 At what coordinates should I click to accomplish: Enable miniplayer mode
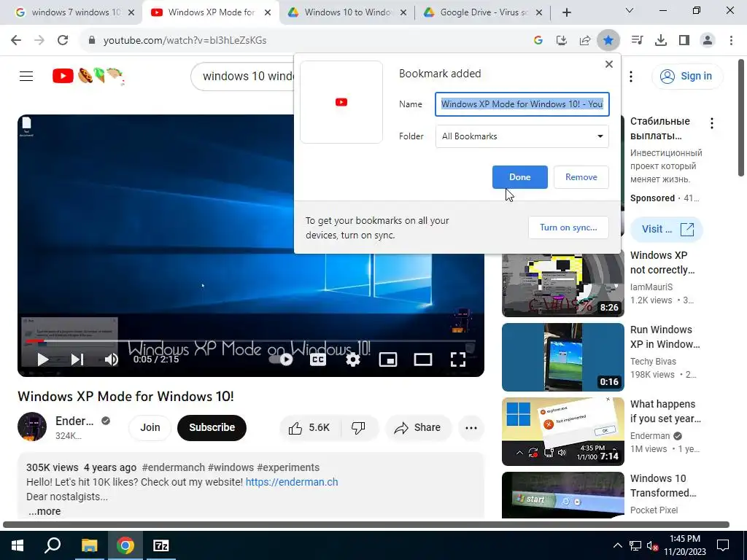[388, 359]
